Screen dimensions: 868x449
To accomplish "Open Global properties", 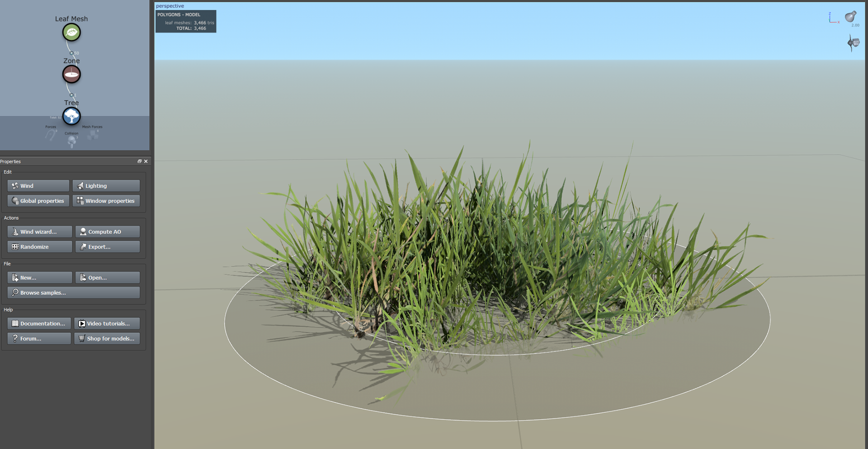I will click(x=38, y=201).
